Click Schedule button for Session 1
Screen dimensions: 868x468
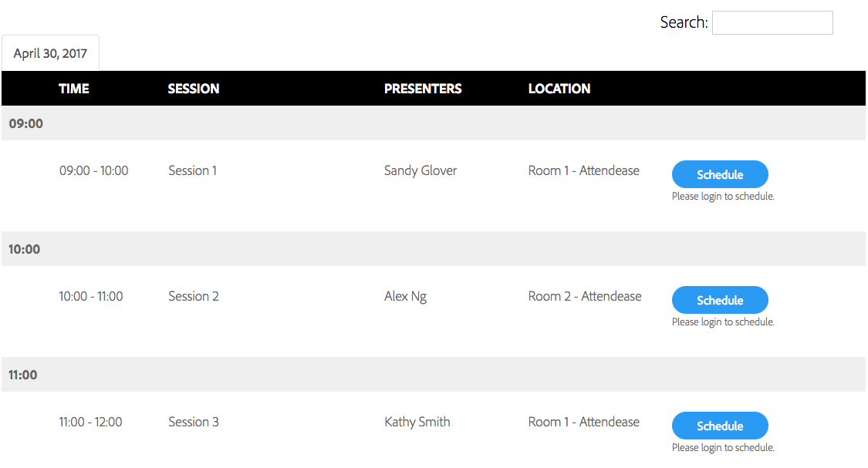720,174
